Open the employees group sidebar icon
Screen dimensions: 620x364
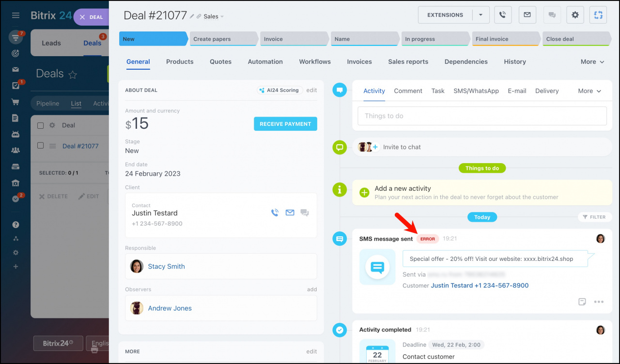coord(15,151)
